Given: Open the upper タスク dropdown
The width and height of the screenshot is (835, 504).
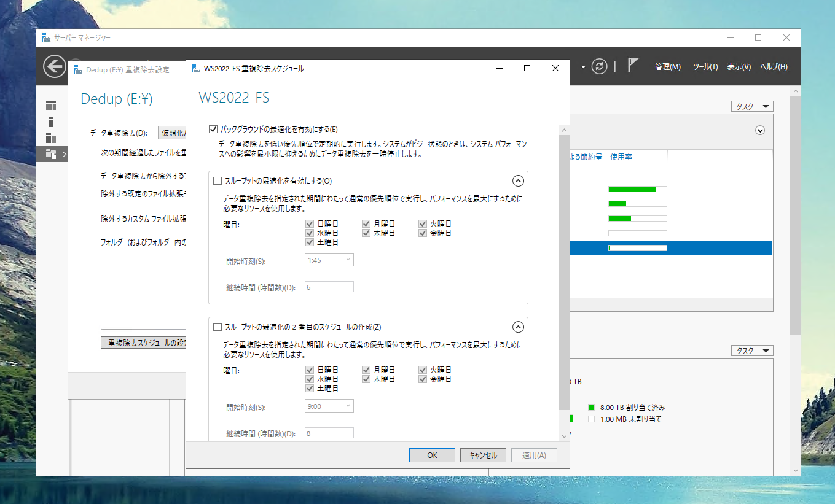Looking at the screenshot, I should click(752, 106).
